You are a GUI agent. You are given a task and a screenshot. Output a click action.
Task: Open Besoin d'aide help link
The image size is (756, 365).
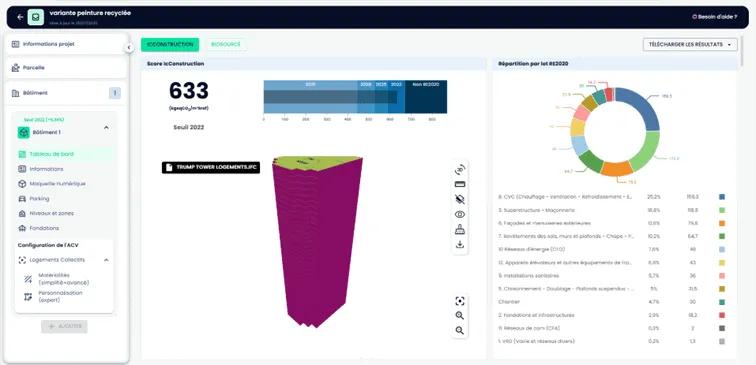(715, 16)
